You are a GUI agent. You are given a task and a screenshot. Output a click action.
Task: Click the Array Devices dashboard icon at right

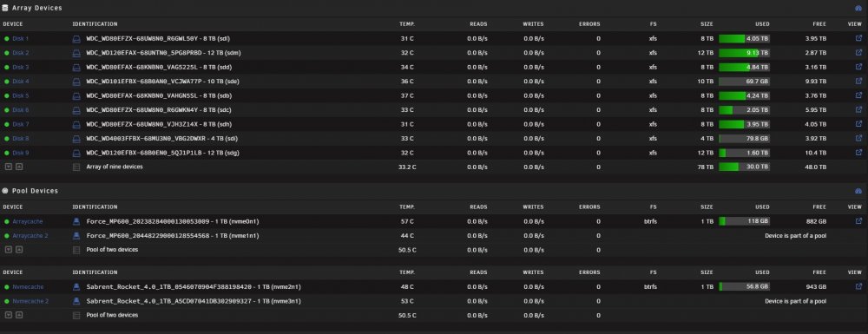[x=858, y=9]
